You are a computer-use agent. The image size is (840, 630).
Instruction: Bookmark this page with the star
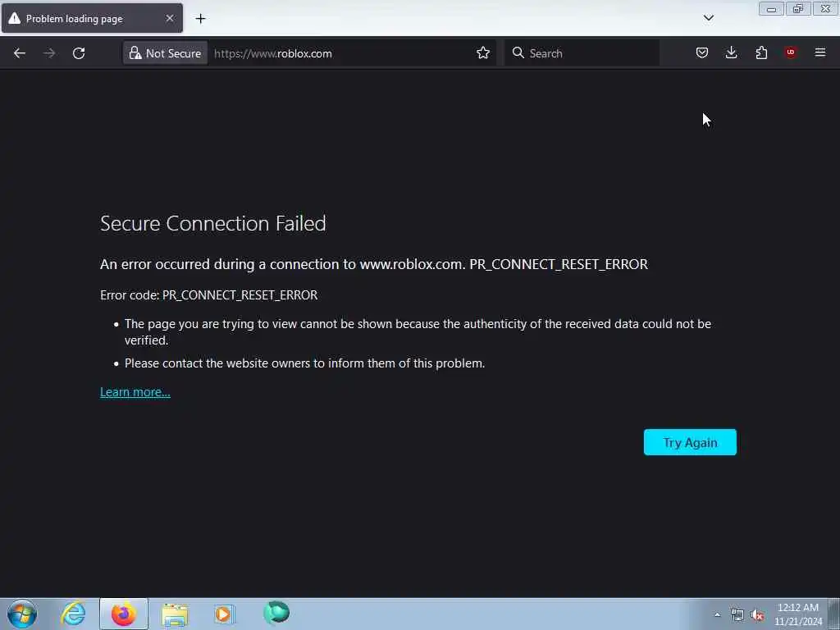pyautogui.click(x=482, y=53)
